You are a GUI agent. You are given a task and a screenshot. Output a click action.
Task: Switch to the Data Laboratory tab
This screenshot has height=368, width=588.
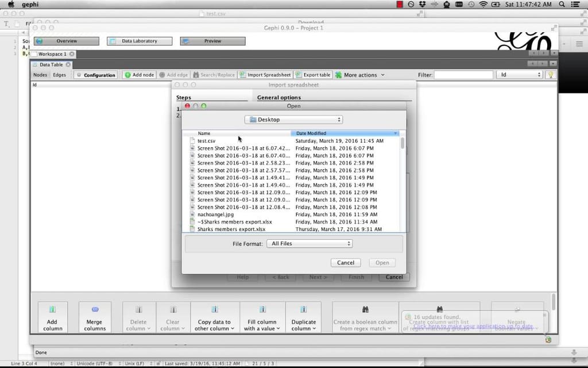tap(140, 41)
